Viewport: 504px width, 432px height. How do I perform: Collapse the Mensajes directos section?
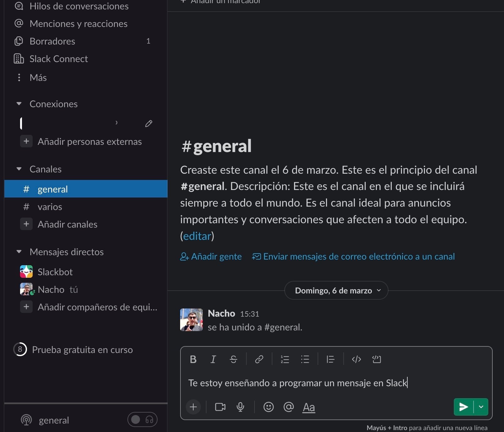coord(19,252)
